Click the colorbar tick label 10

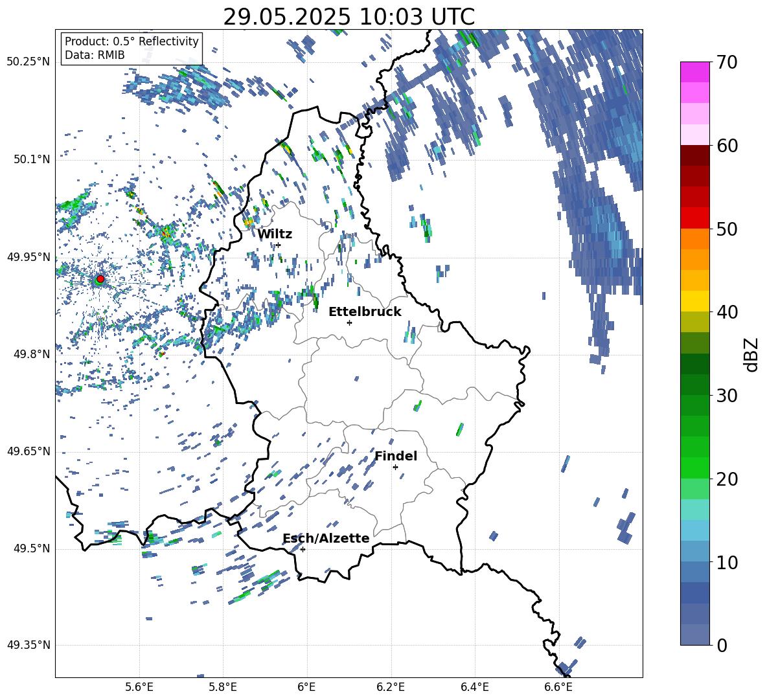click(727, 562)
